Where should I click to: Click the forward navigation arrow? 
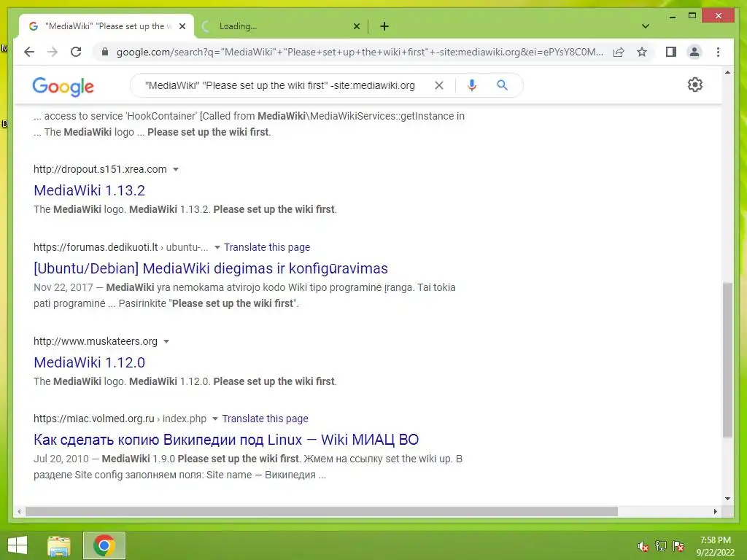tap(53, 52)
